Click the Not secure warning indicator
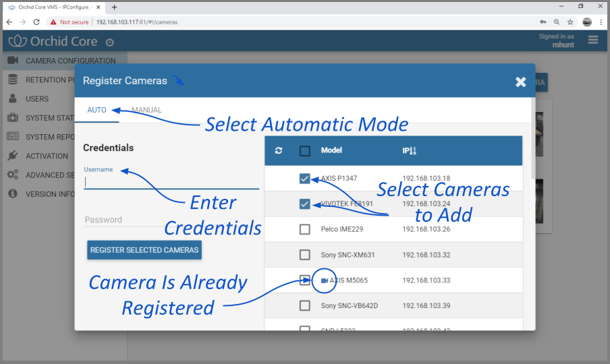The width and height of the screenshot is (610, 364). 70,22
